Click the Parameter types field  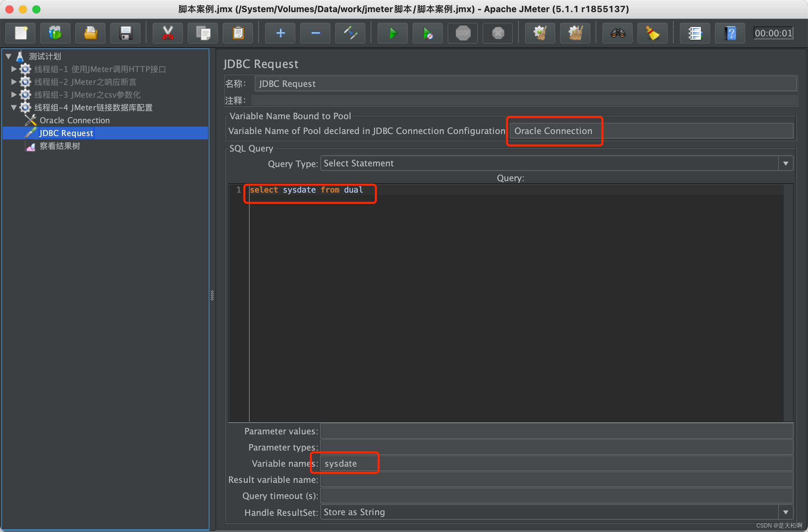[x=557, y=447]
